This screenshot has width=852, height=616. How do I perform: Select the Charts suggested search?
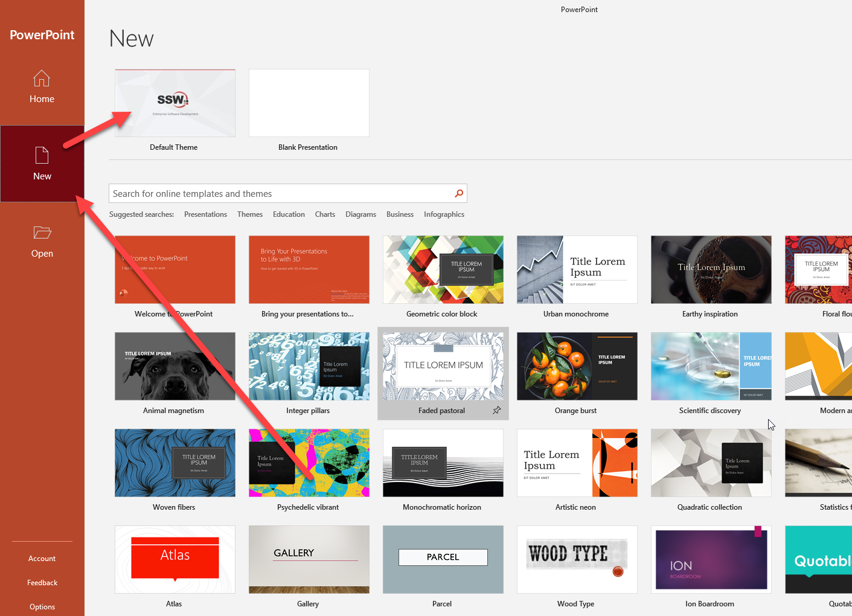(325, 214)
